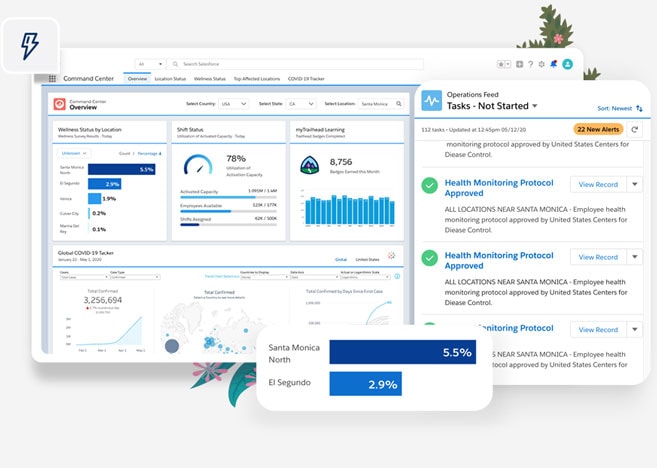The height and width of the screenshot is (468, 657).
Task: Click the favorites star icon
Action: click(501, 64)
